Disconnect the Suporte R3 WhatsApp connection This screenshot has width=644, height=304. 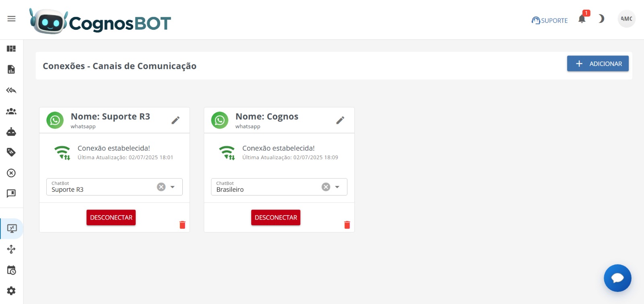(111, 218)
